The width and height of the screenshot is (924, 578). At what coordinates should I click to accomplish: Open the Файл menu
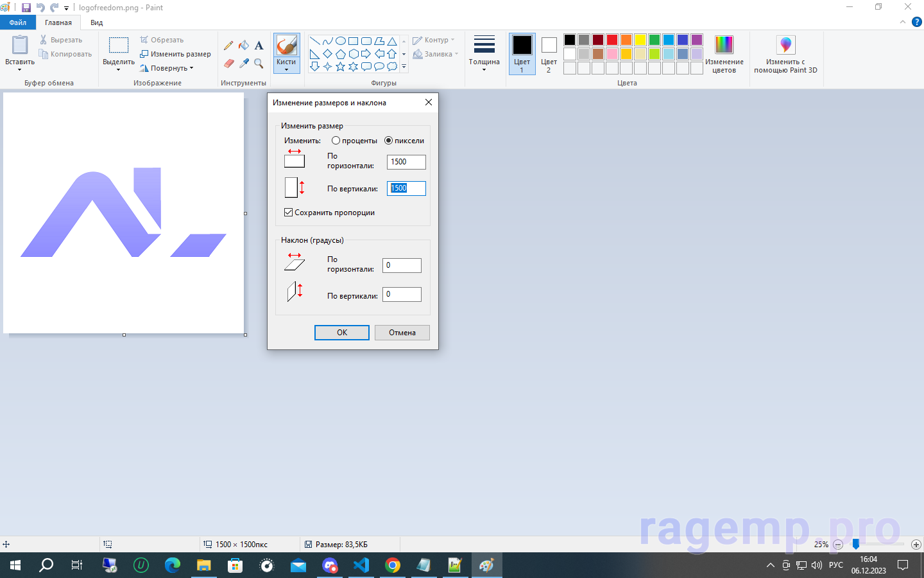click(18, 22)
